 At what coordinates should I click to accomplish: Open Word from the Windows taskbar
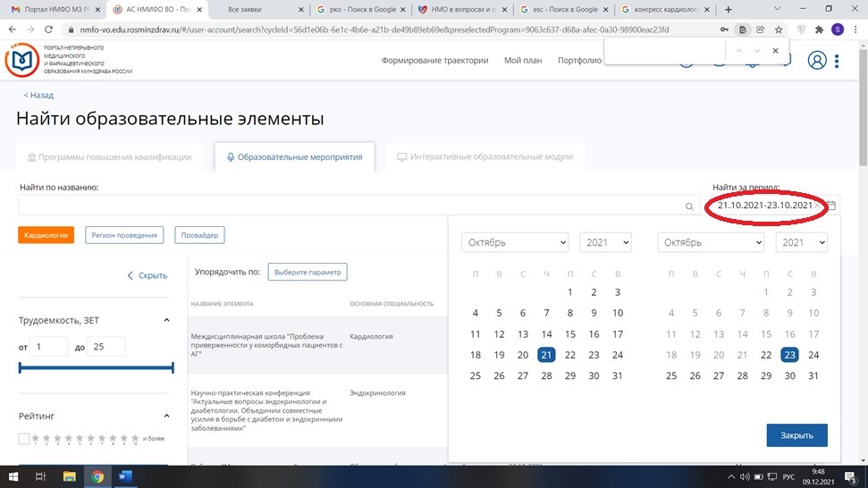[x=124, y=477]
